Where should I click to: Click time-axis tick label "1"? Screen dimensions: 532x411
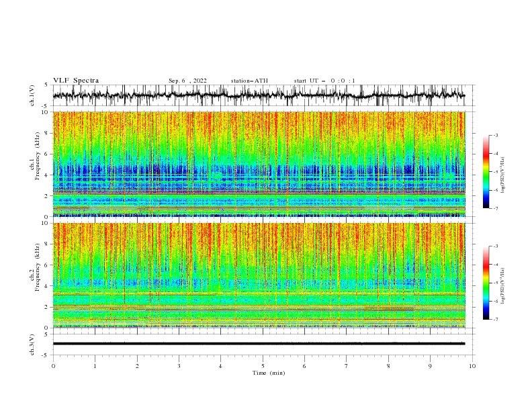pyautogui.click(x=95, y=366)
